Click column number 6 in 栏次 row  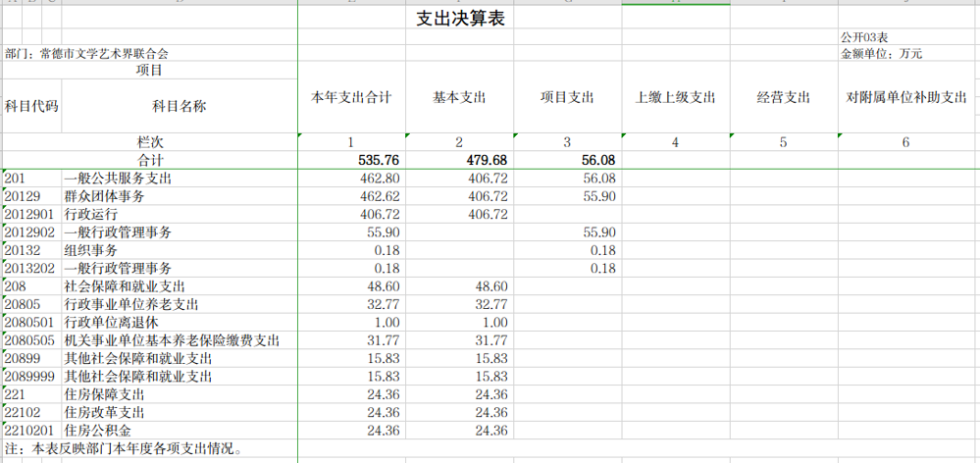[x=905, y=142]
